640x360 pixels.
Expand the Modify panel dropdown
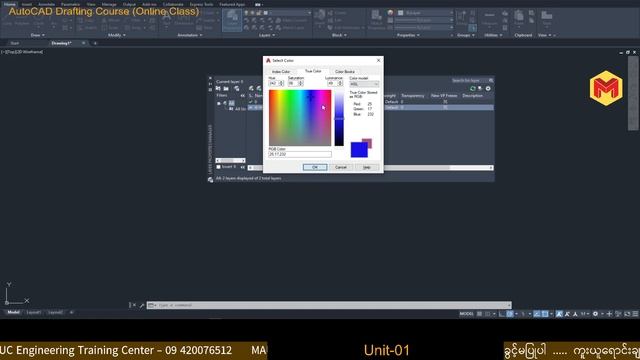click(x=116, y=35)
